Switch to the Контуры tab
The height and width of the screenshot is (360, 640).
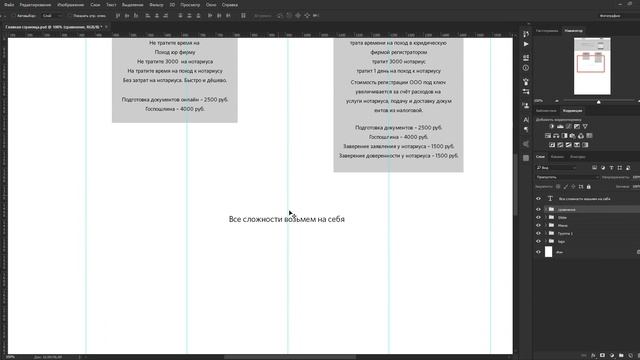(x=577, y=157)
